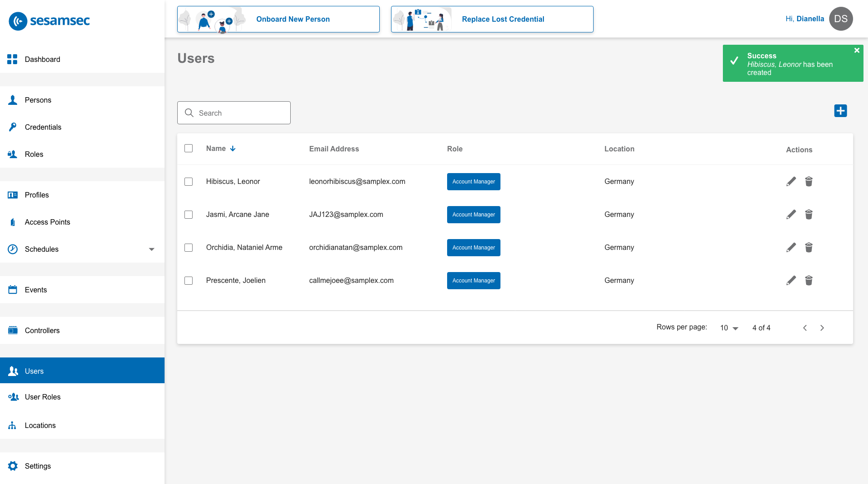The height and width of the screenshot is (484, 868).
Task: Delete Prescente, Joelien via trash icon
Action: [x=809, y=281]
